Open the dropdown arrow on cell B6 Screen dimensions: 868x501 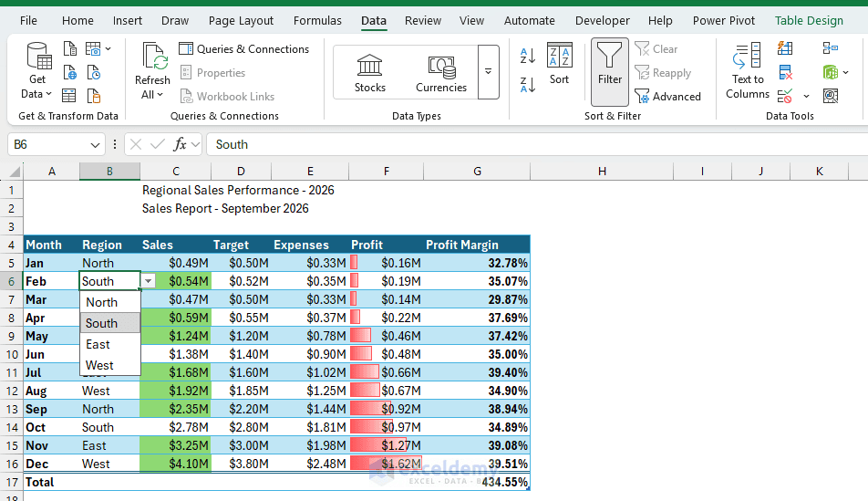point(148,282)
